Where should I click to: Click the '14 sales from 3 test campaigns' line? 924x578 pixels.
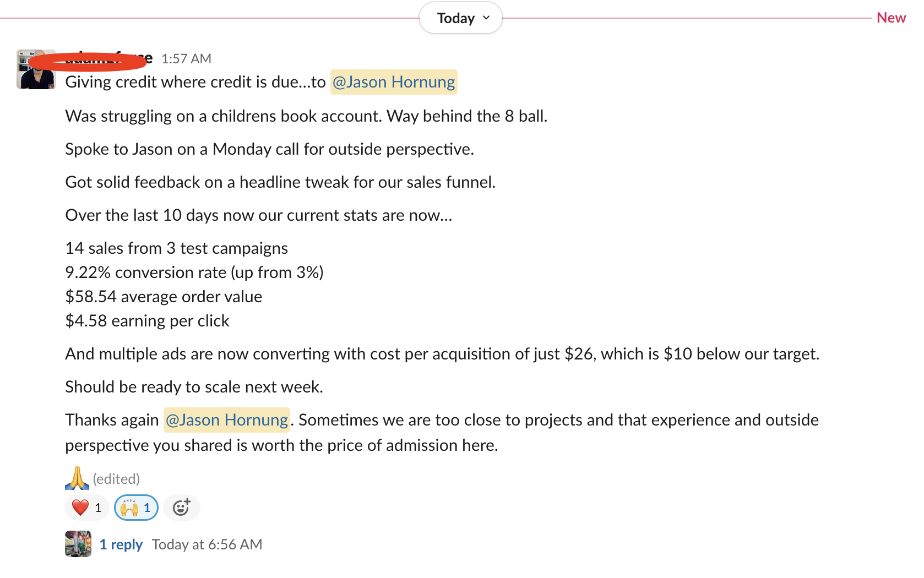176,248
